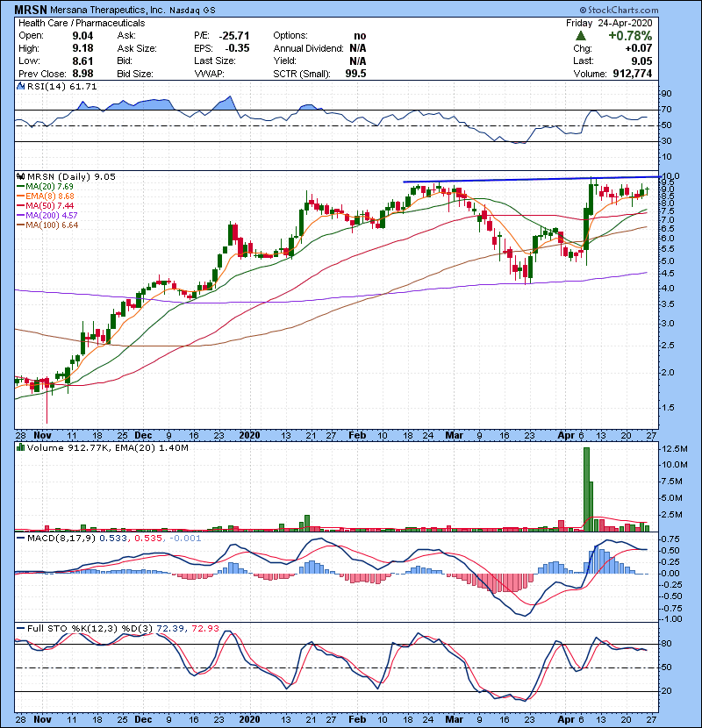Click the 12.5M volume axis label
The width and height of the screenshot is (702, 728).
click(675, 448)
